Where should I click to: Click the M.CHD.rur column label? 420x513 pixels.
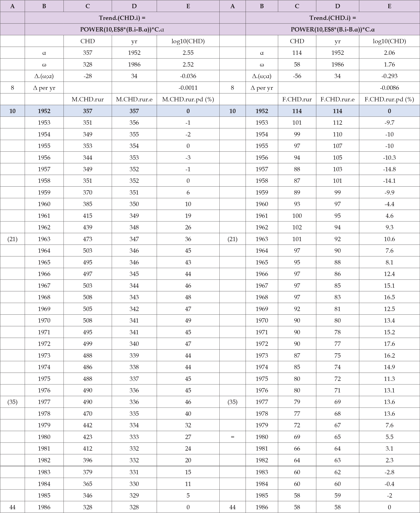point(88,99)
